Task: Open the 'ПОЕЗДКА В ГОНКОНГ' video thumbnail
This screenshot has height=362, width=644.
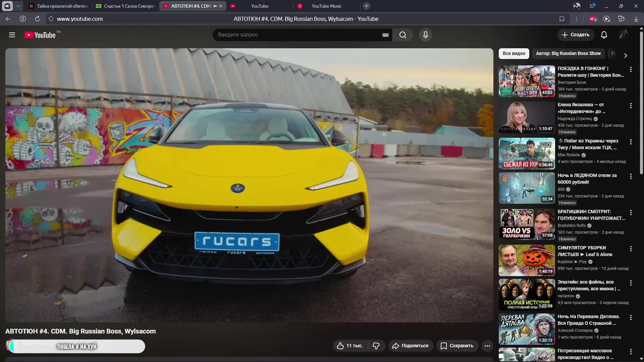Action: pyautogui.click(x=527, y=81)
